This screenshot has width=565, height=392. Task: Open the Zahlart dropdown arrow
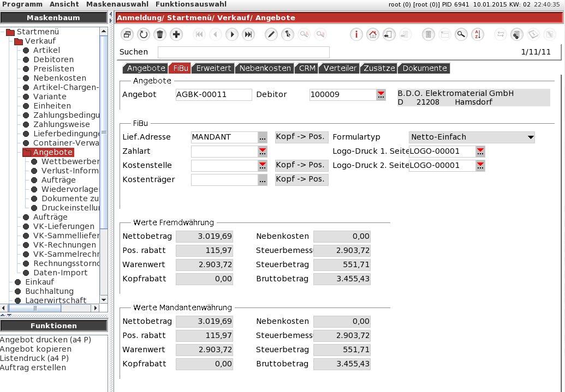point(263,151)
